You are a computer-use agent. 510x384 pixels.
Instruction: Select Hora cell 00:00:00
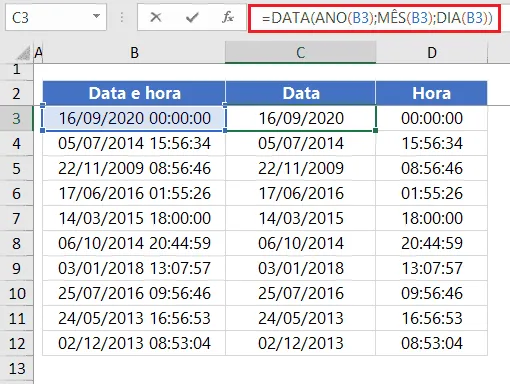432,118
